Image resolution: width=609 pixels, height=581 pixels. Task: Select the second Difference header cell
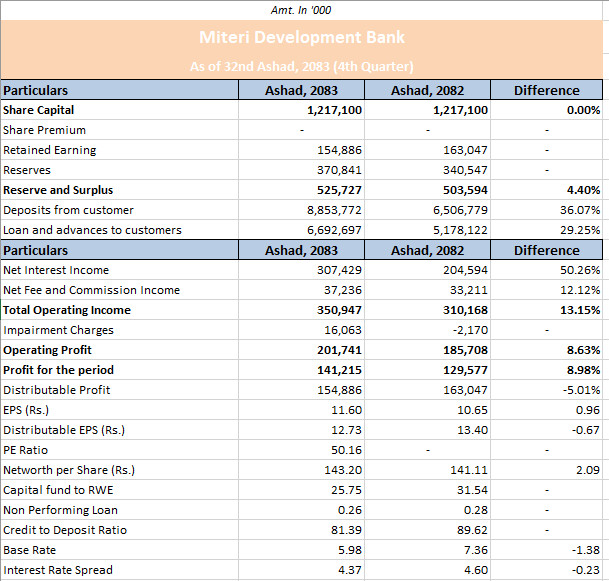[x=547, y=250]
